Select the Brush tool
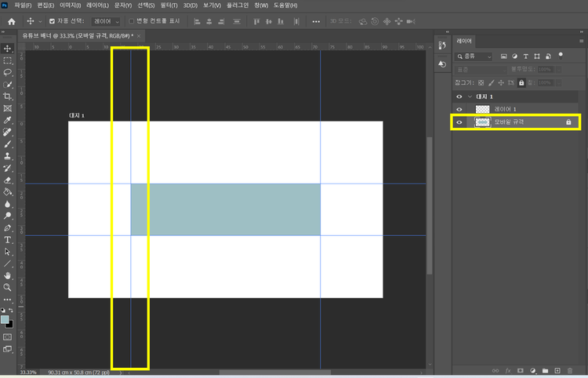This screenshot has height=378, width=588. [x=8, y=144]
